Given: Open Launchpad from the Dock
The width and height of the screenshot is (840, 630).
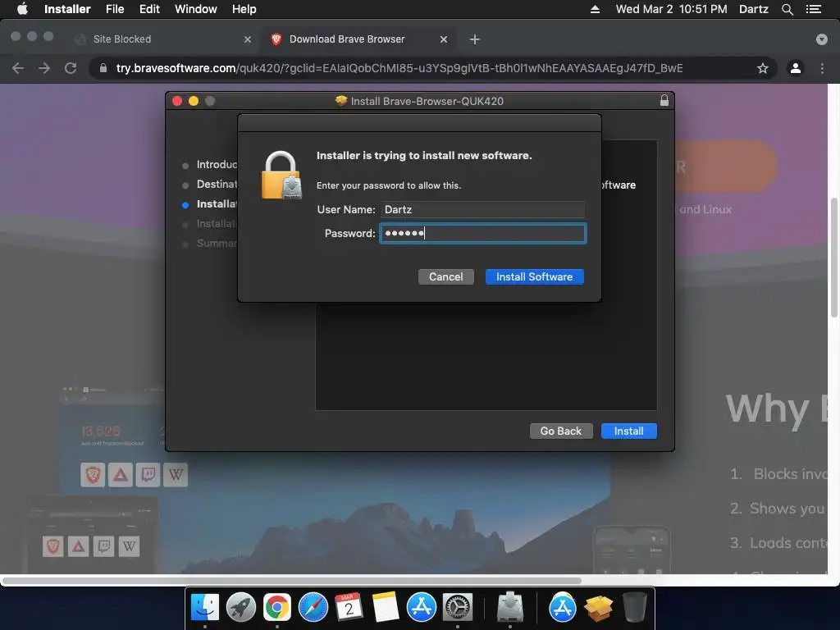Looking at the screenshot, I should click(x=241, y=608).
